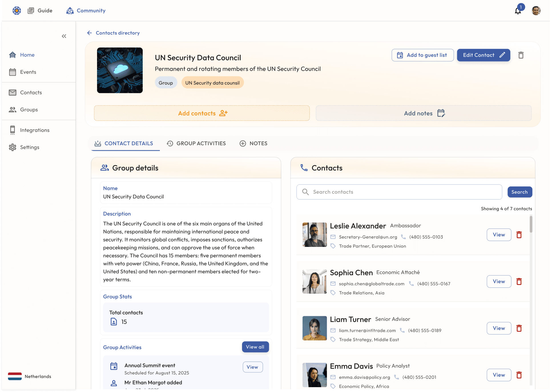This screenshot has height=392, width=550.
Task: Remove Leslie Alexander with trash icon
Action: click(x=519, y=235)
